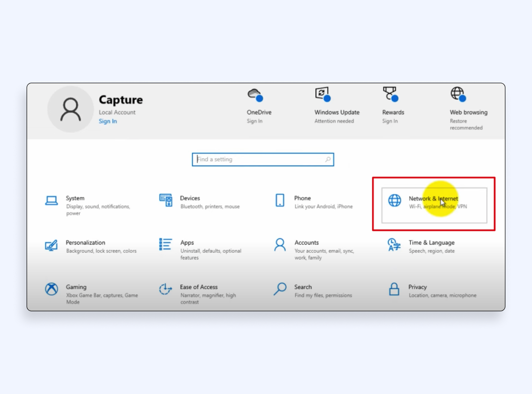
Task: Click the Capture user profile avatar
Action: point(70,109)
